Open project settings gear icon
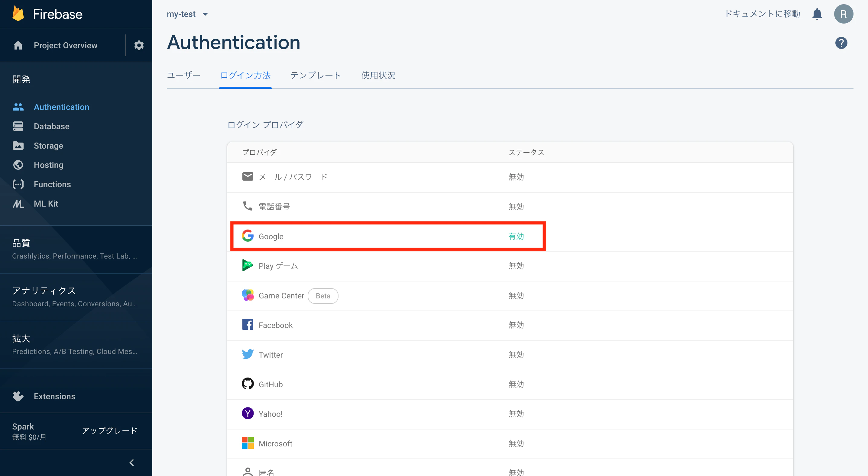The height and width of the screenshot is (476, 868). 139,45
